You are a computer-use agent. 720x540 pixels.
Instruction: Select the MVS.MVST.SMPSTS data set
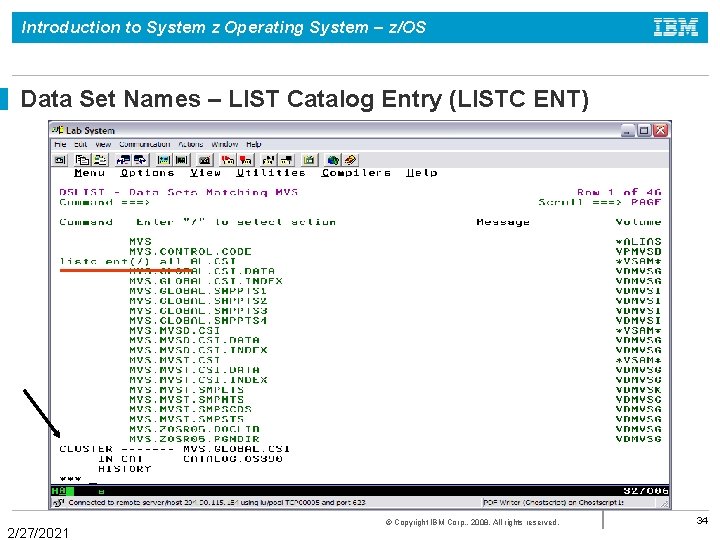tap(186, 419)
